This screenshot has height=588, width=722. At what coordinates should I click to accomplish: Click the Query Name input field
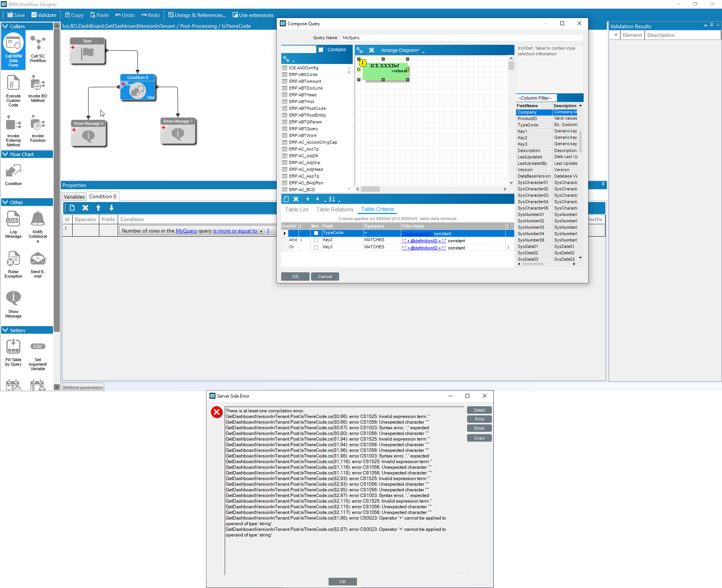(462, 38)
